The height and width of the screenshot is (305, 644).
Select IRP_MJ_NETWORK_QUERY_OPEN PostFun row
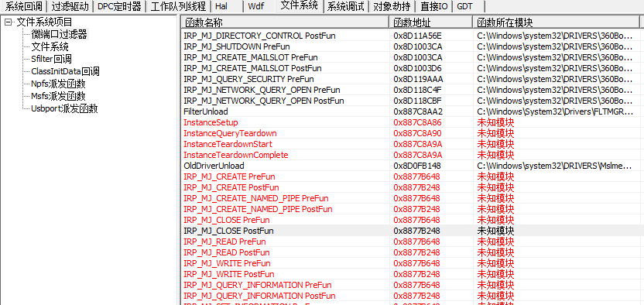pos(410,101)
